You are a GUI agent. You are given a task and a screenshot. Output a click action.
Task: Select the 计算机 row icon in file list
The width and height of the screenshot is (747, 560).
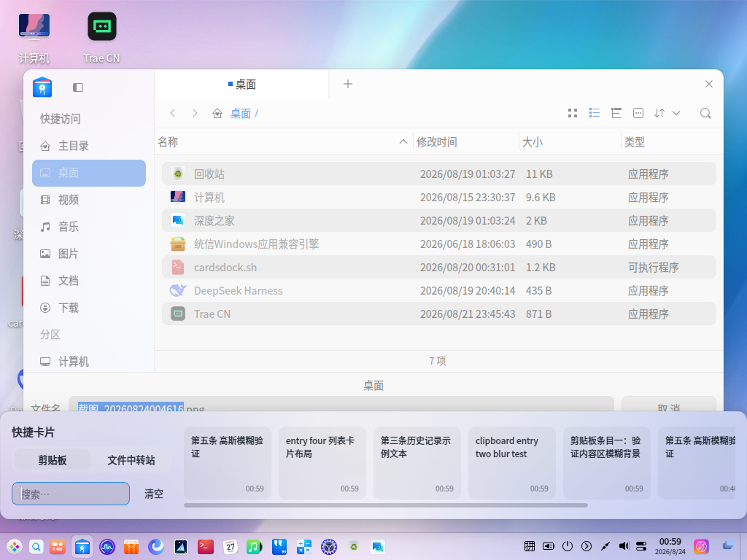[178, 197]
